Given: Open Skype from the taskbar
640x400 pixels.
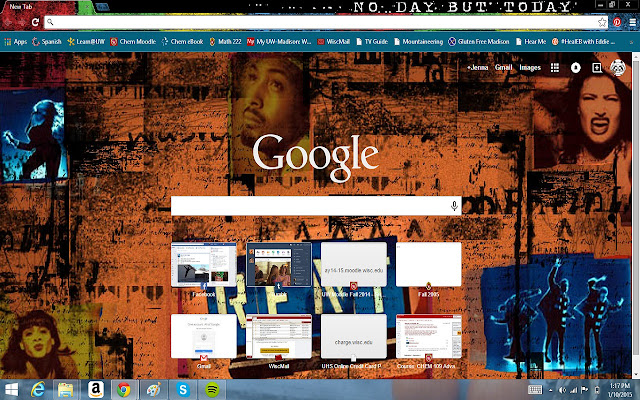Looking at the screenshot, I should [x=183, y=390].
